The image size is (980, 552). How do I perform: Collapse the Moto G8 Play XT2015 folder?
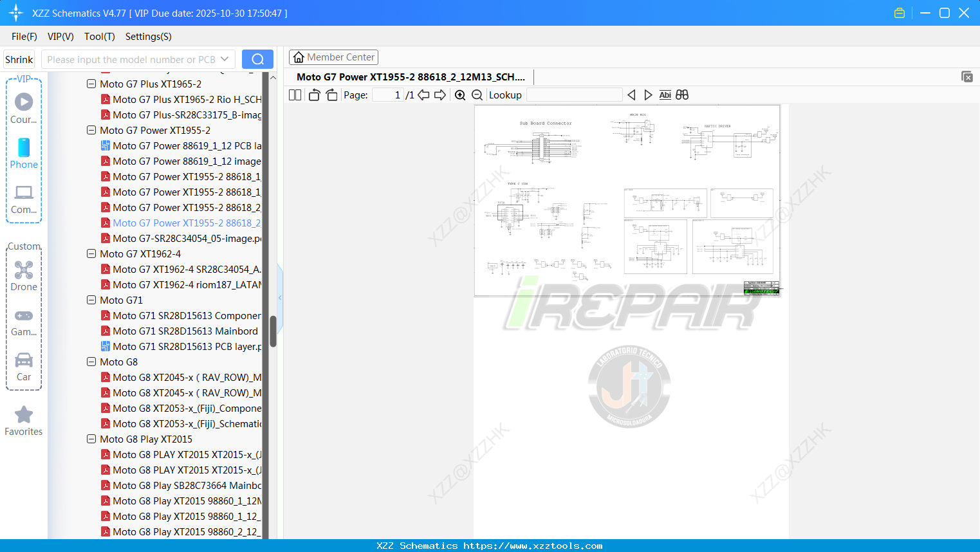point(91,439)
